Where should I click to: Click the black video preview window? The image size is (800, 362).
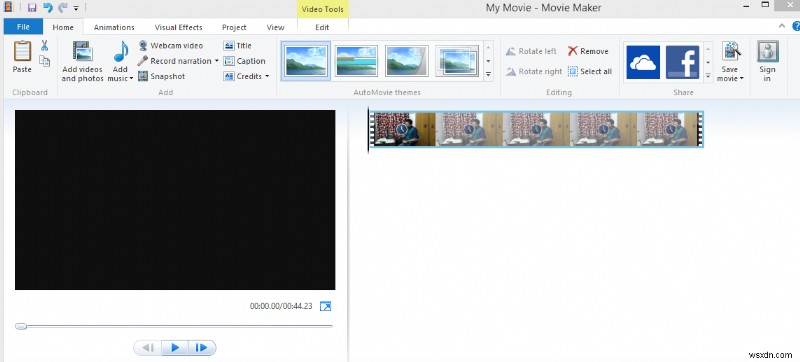175,200
